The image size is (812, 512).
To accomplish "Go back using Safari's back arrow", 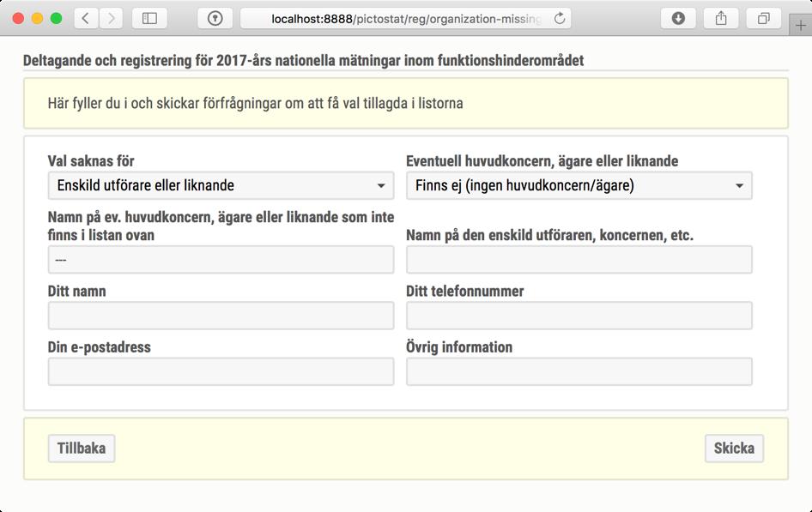I will click(x=86, y=19).
